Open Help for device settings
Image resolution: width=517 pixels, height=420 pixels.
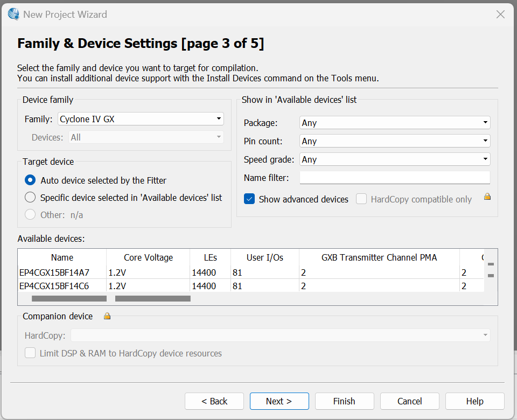475,401
